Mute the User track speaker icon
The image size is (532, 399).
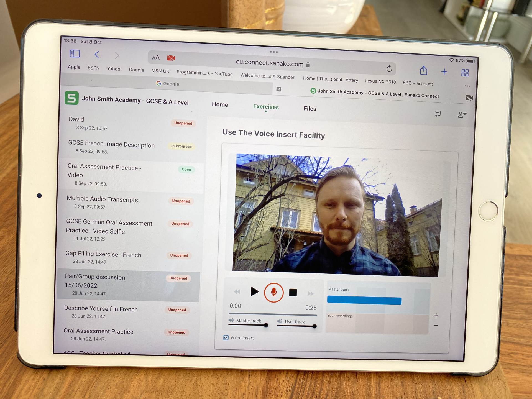(x=280, y=321)
